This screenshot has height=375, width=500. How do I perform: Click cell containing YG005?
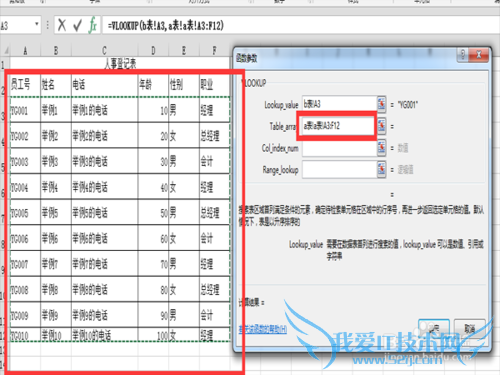coord(25,213)
